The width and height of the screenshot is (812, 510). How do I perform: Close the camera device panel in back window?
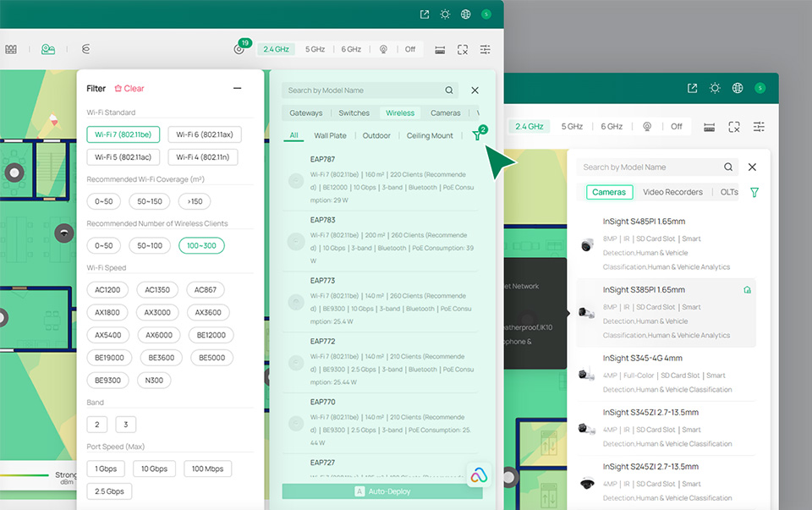pos(753,167)
